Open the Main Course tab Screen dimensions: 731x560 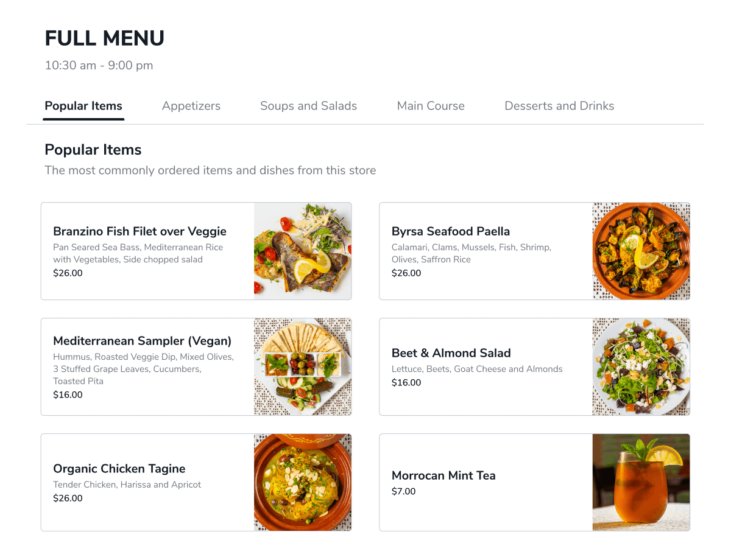pos(431,106)
